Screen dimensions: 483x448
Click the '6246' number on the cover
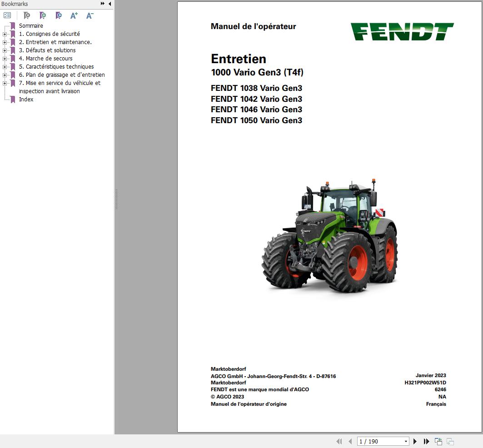(x=440, y=389)
